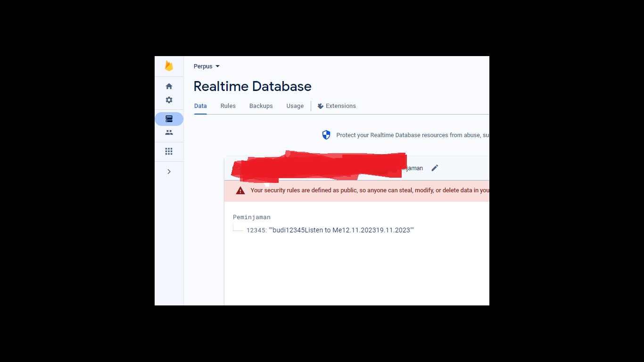Select the Realtime Database icon in sidebar
The image size is (644, 362).
coord(169,119)
